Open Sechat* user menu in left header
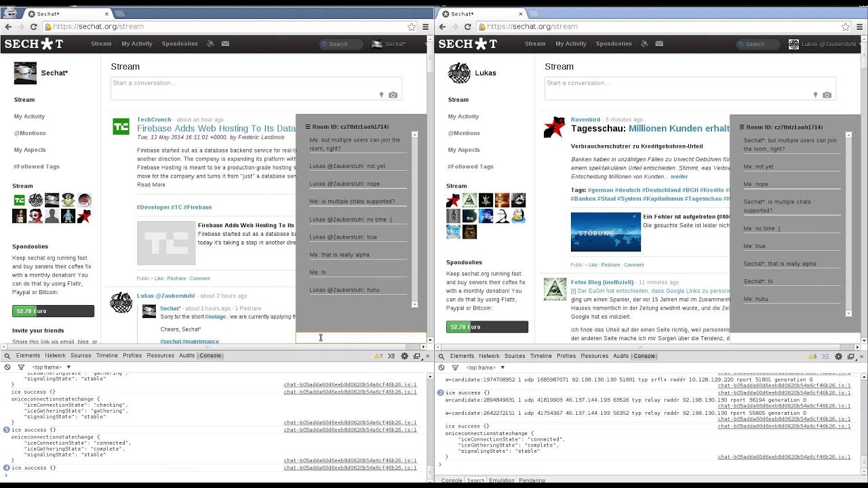The image size is (868, 488). pos(389,44)
